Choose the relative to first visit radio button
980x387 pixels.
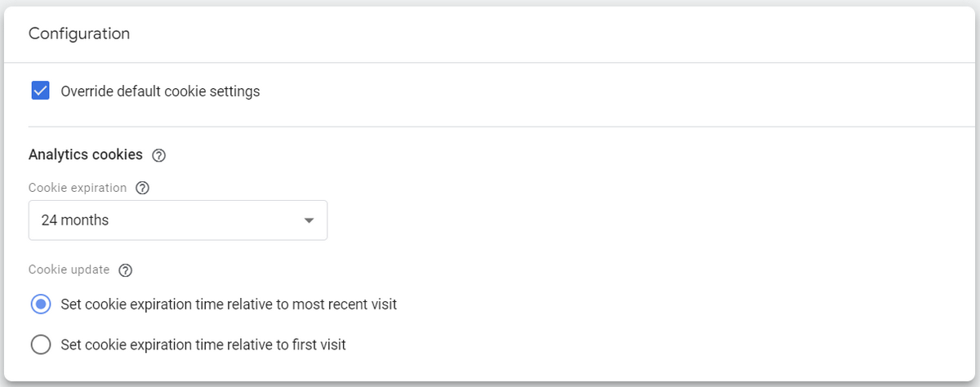click(x=40, y=345)
